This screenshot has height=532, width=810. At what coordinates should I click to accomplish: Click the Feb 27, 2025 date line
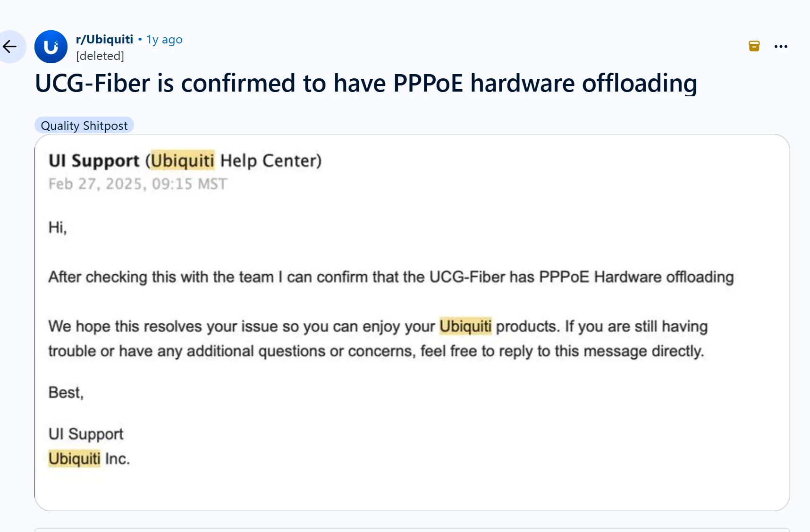click(138, 184)
